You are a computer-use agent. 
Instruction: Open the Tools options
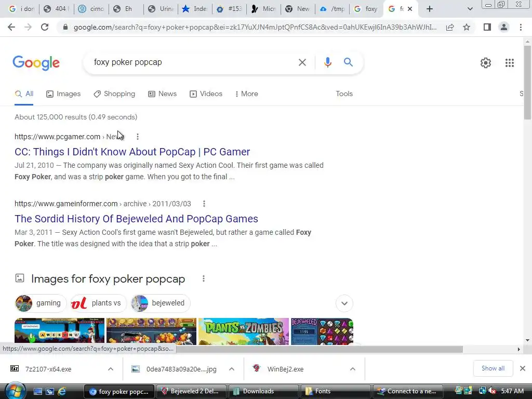[x=344, y=94]
